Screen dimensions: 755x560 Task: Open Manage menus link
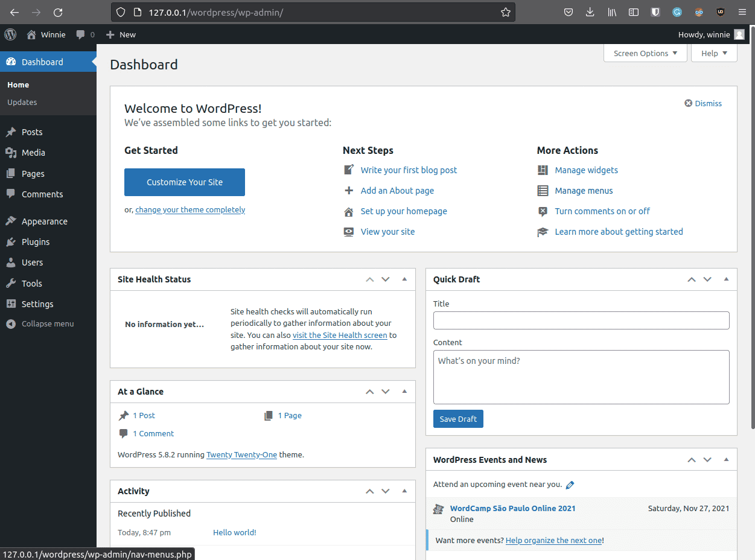[584, 191]
